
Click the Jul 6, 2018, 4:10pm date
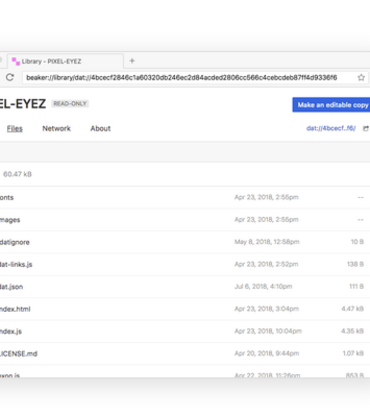(x=263, y=286)
